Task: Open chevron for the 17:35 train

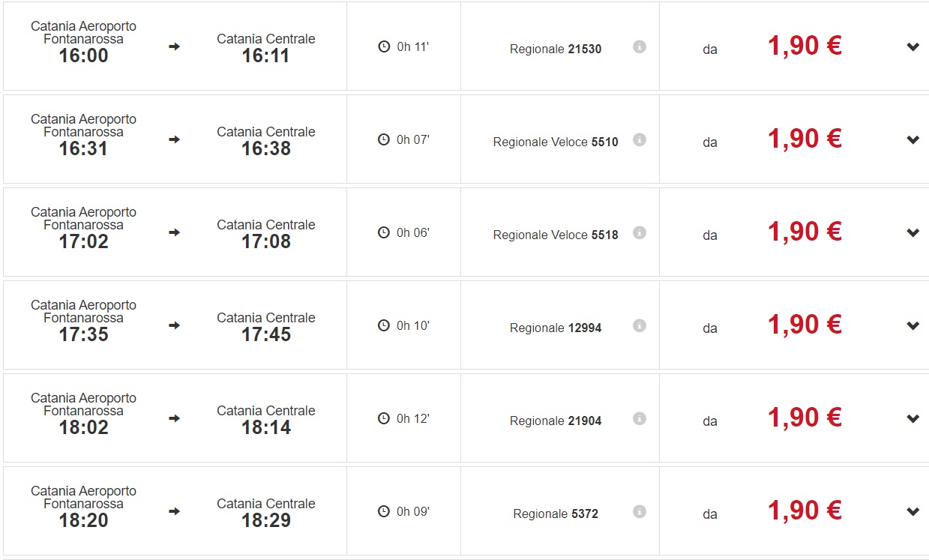Action: pyautogui.click(x=913, y=325)
